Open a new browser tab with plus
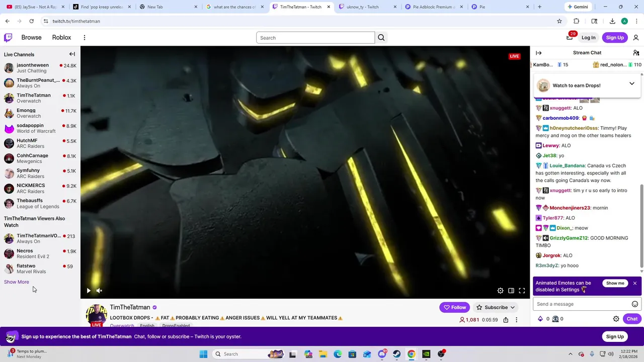This screenshot has width=644, height=362. pos(539,7)
